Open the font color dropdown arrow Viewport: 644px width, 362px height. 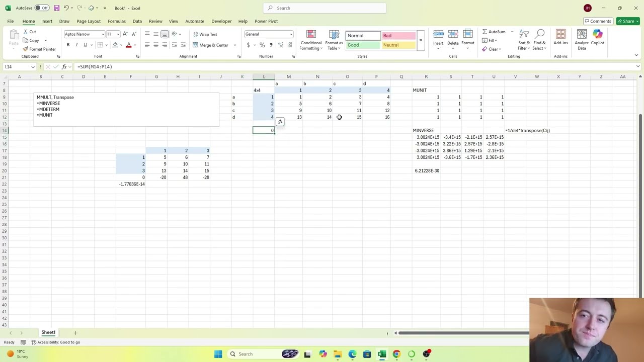(135, 45)
